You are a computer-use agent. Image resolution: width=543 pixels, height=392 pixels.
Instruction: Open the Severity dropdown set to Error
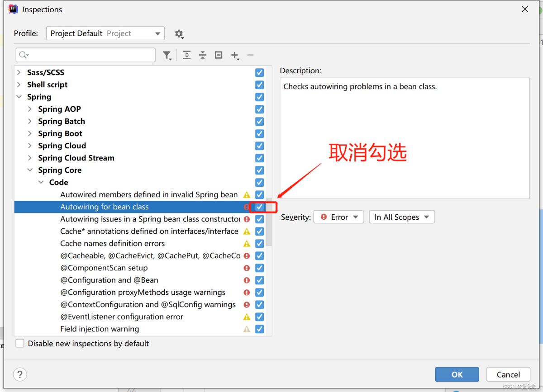pyautogui.click(x=338, y=217)
